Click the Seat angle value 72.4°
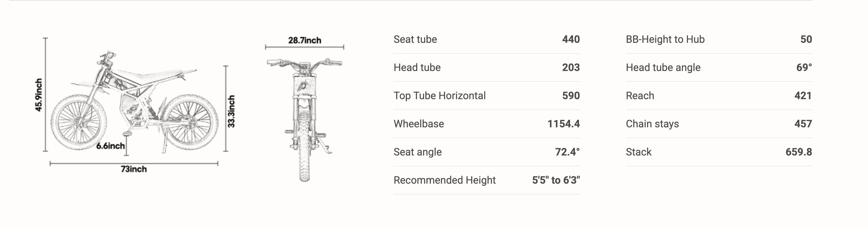 tap(568, 152)
